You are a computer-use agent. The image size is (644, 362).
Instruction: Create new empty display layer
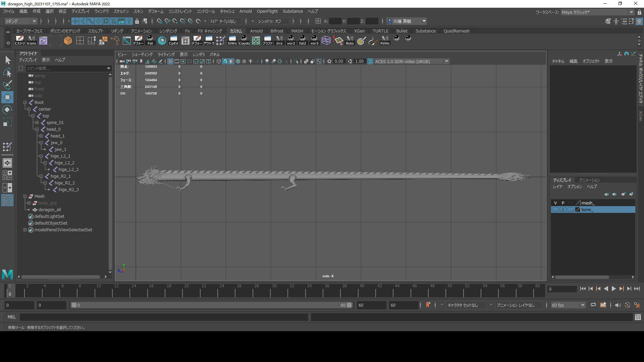(x=623, y=194)
